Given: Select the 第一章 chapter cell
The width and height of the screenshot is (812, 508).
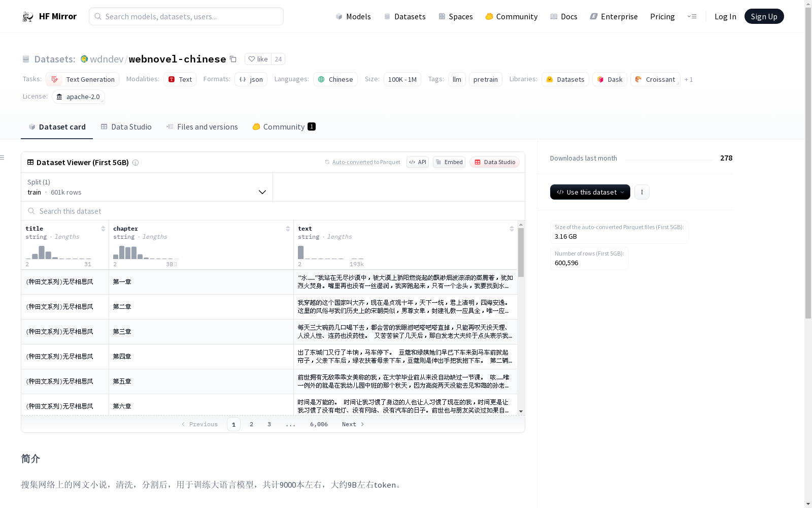Looking at the screenshot, I should [201, 282].
